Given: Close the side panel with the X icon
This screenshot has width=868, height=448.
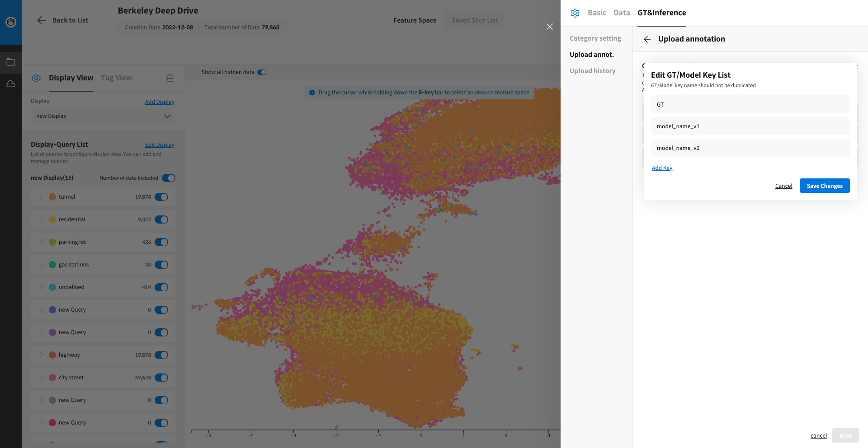Looking at the screenshot, I should (550, 27).
